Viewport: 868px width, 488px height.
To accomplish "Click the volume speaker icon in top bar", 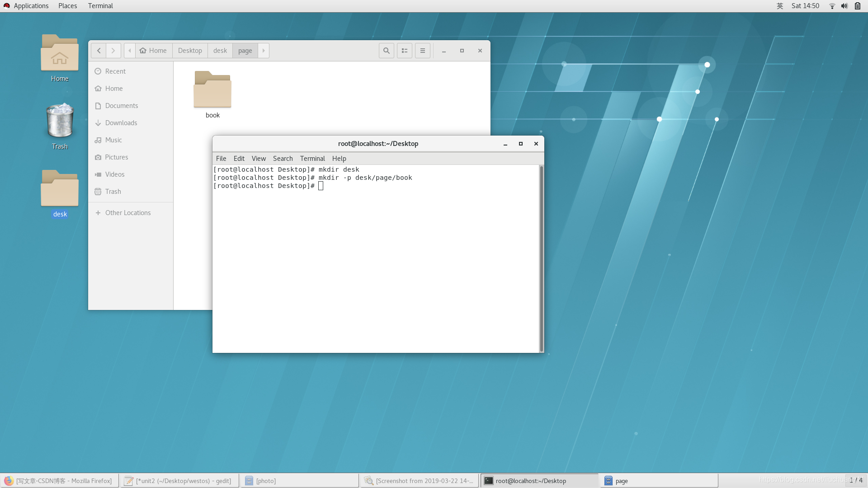I will [844, 6].
